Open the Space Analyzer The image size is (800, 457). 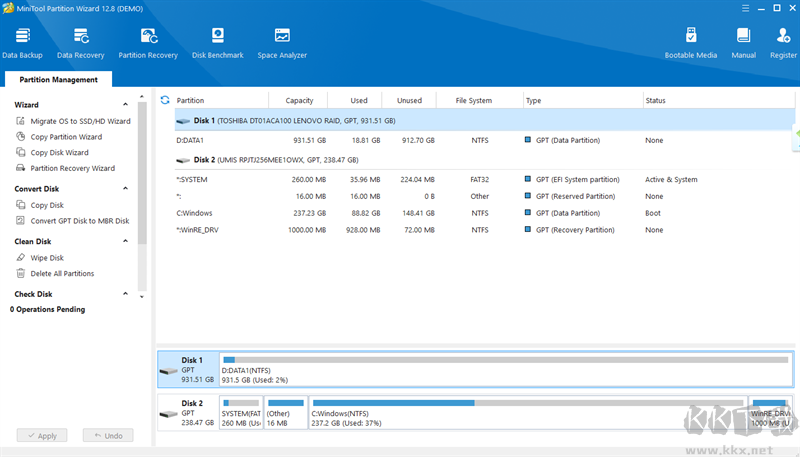tap(282, 42)
